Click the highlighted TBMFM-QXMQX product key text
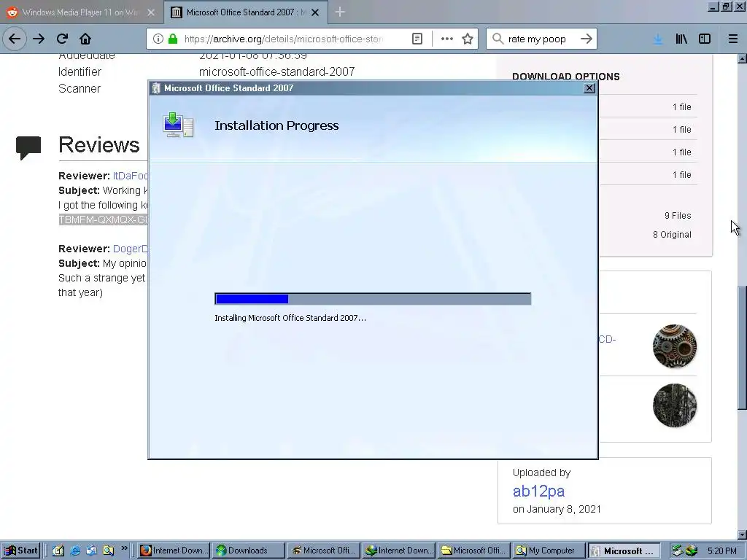 (x=104, y=219)
